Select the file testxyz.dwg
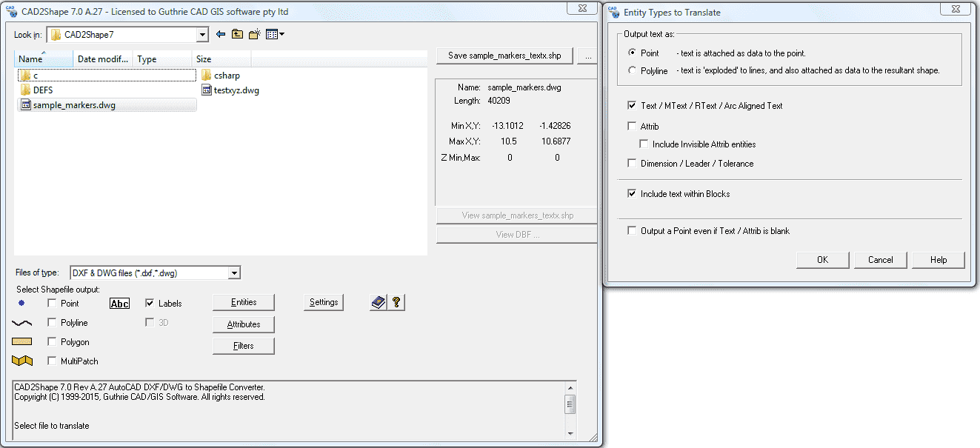980x448 pixels. pyautogui.click(x=230, y=90)
